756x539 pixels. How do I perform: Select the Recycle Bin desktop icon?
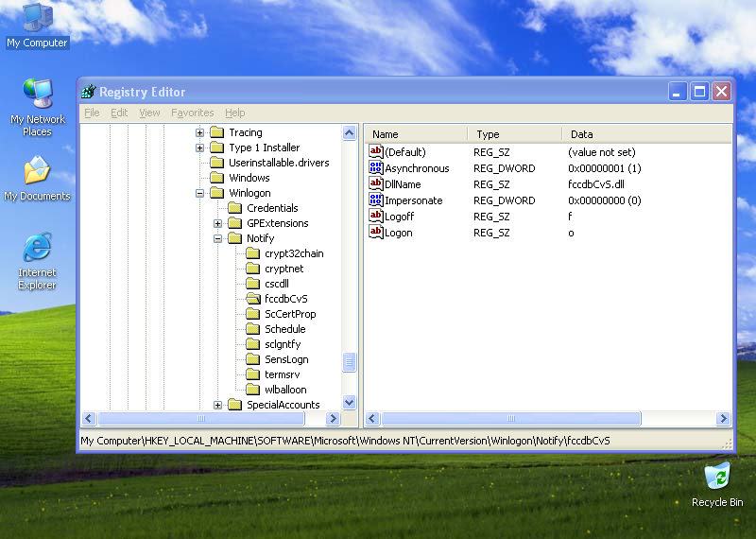click(x=717, y=485)
